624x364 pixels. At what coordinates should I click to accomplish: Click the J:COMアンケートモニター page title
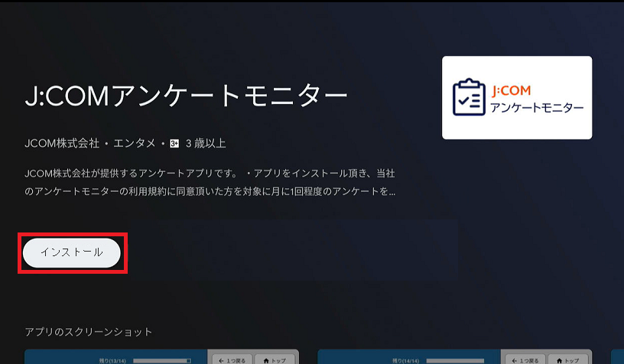[186, 96]
